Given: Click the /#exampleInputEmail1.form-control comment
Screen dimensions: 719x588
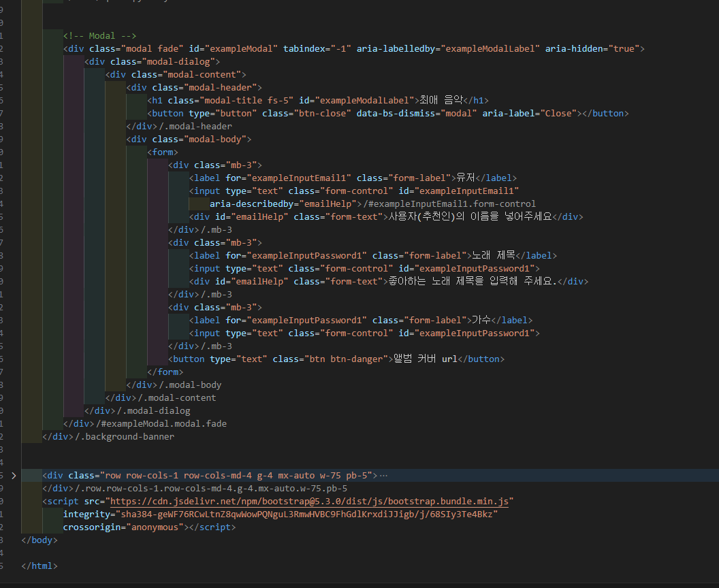Looking at the screenshot, I should point(449,204).
